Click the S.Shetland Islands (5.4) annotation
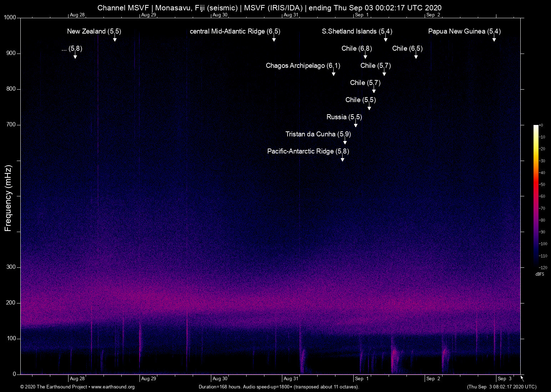The width and height of the screenshot is (551, 392). (357, 31)
